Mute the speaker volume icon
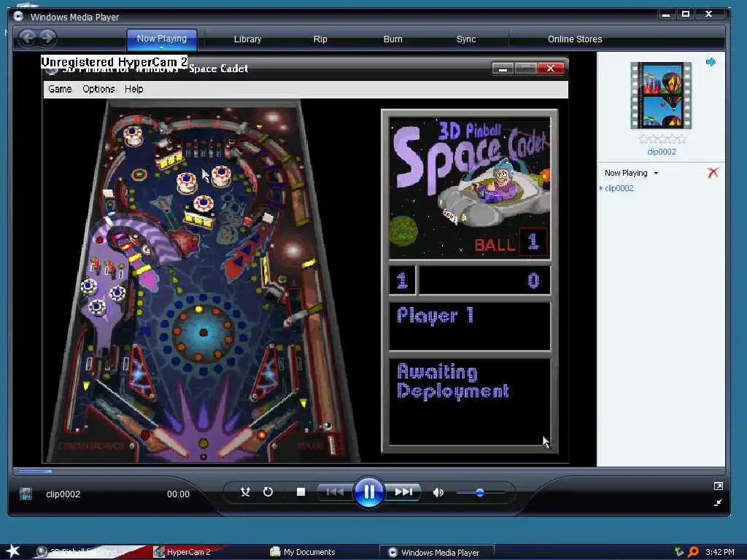The height and width of the screenshot is (560, 747). coord(438,492)
